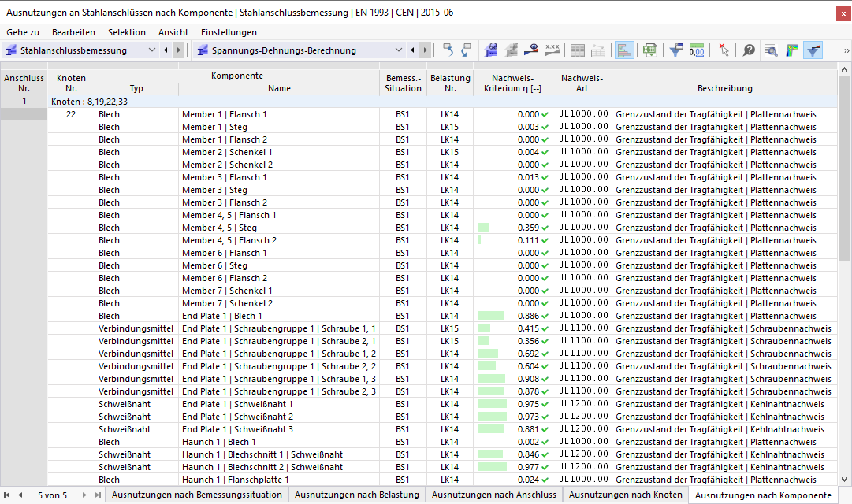The image size is (852, 504).
Task: Click the magnifier search-in-table icon
Action: pyautogui.click(x=771, y=50)
